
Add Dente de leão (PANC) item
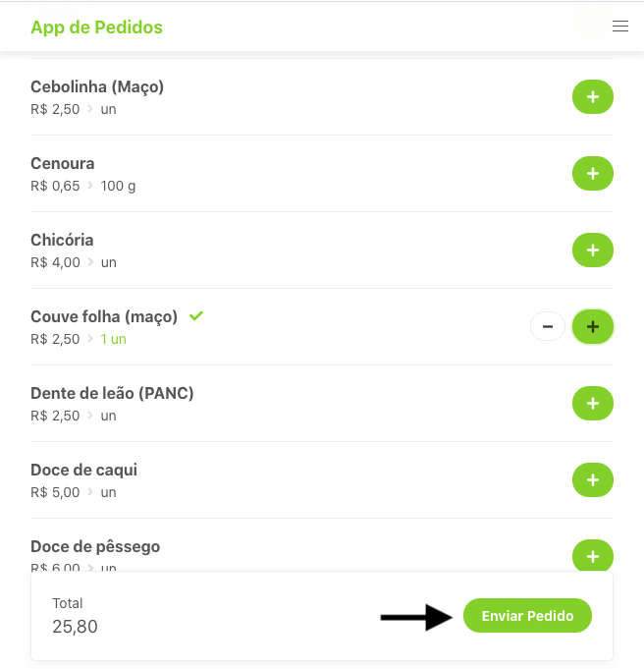pyautogui.click(x=592, y=403)
